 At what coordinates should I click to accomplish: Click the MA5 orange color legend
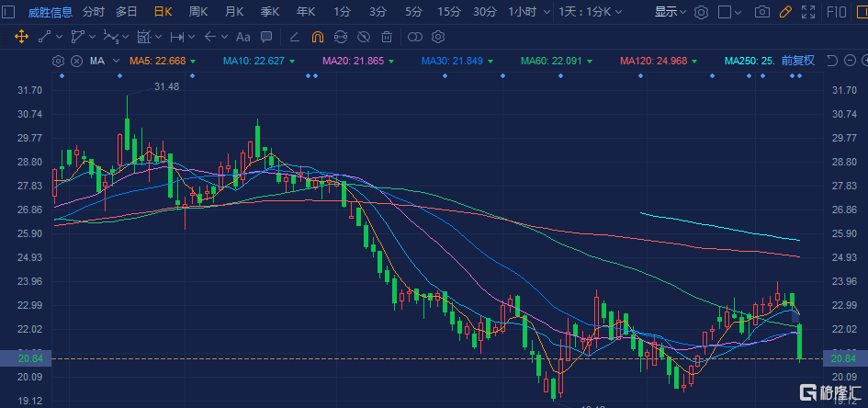pos(156,61)
